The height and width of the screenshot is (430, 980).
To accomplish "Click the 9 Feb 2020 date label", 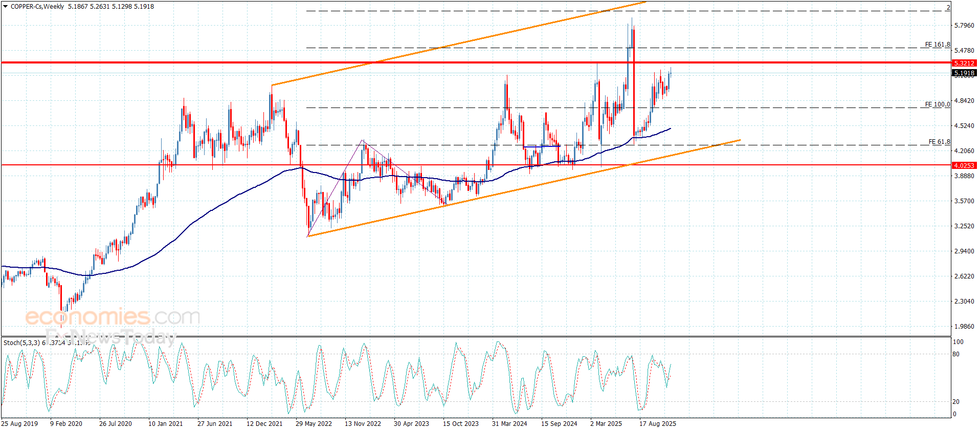I will pos(66,423).
